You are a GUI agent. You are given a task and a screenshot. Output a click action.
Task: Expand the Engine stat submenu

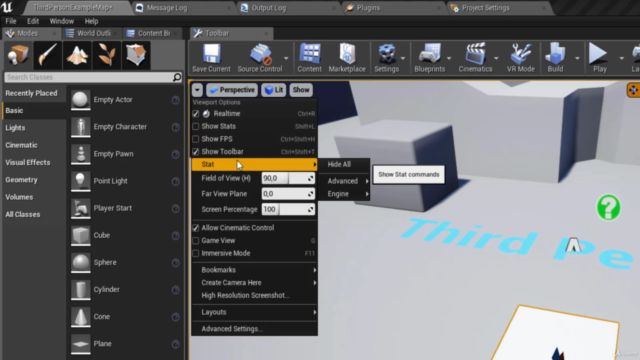345,194
